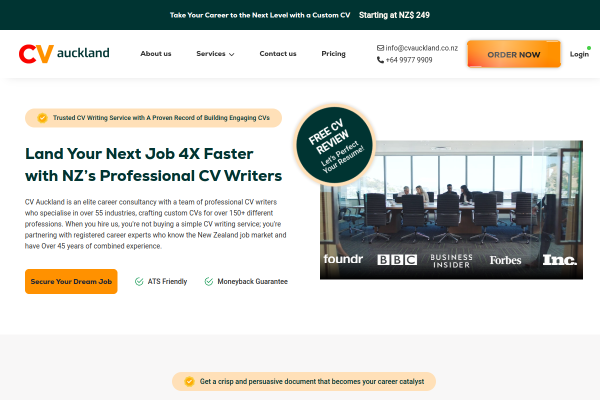Click Secure Your Dream Job button
Screen dimensions: 600x400
[71, 281]
